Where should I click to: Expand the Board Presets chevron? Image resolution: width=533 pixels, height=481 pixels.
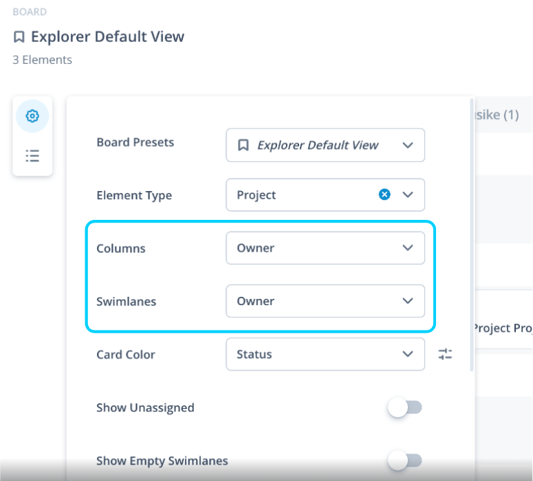tap(408, 145)
